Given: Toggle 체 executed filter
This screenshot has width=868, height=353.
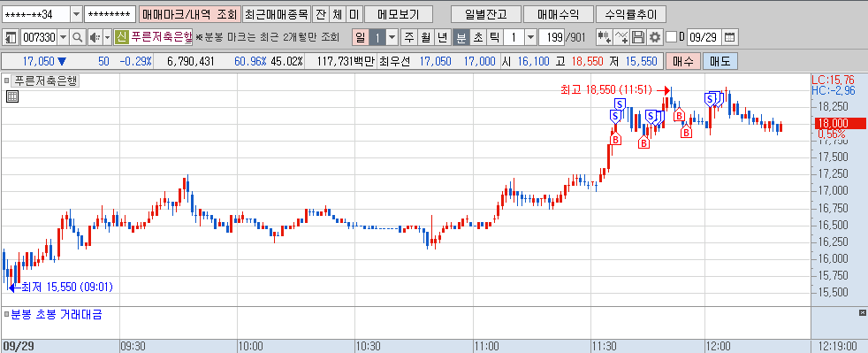Looking at the screenshot, I should coord(337,14).
